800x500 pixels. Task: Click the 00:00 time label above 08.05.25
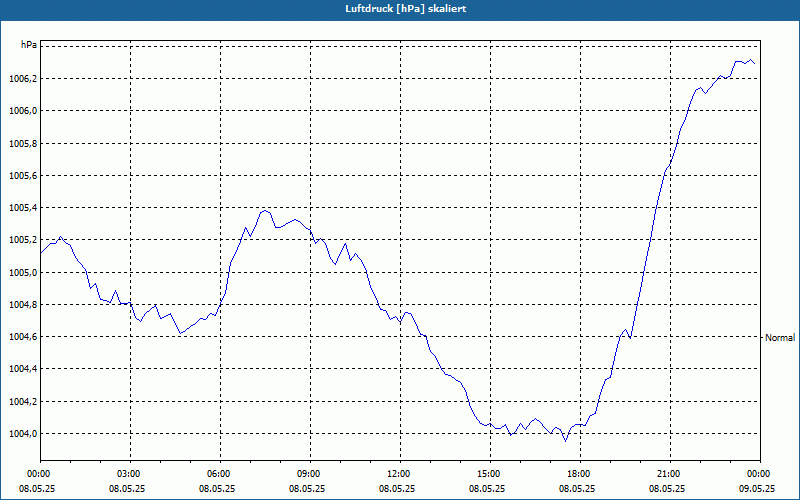(x=38, y=473)
